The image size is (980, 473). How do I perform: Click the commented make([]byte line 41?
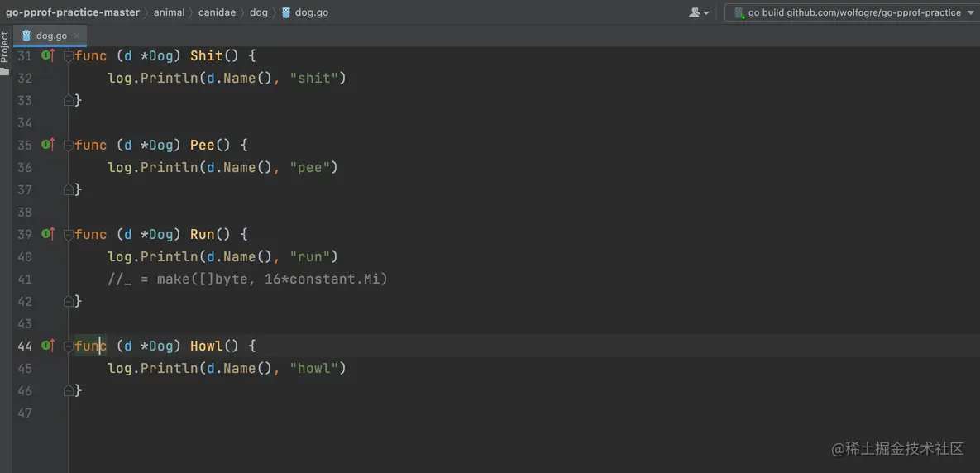[x=247, y=279]
